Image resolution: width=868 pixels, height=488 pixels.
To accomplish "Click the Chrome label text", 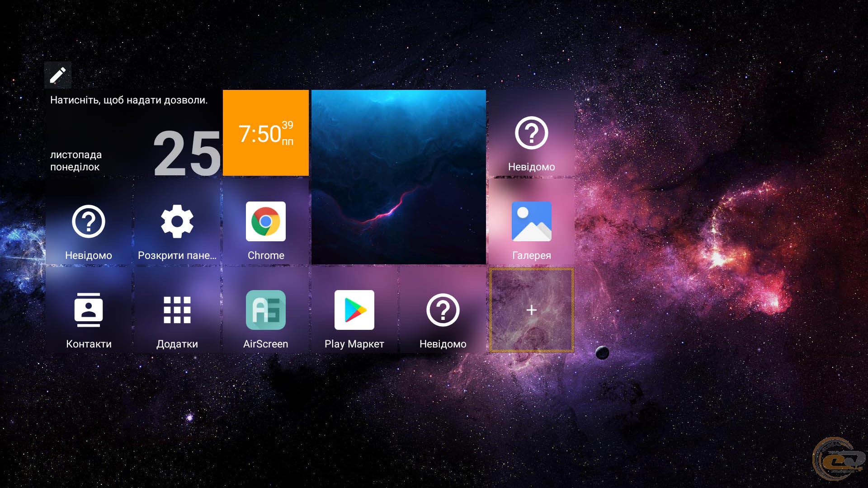I will [x=266, y=255].
